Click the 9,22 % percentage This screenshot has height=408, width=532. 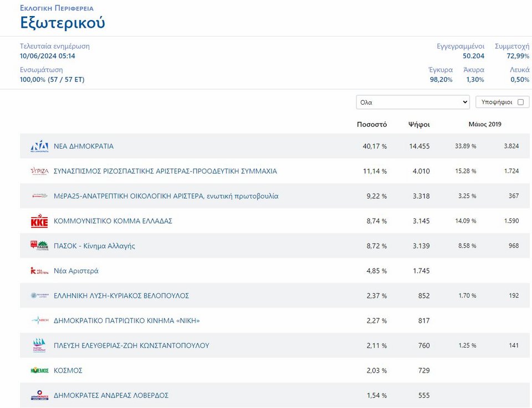pos(377,196)
